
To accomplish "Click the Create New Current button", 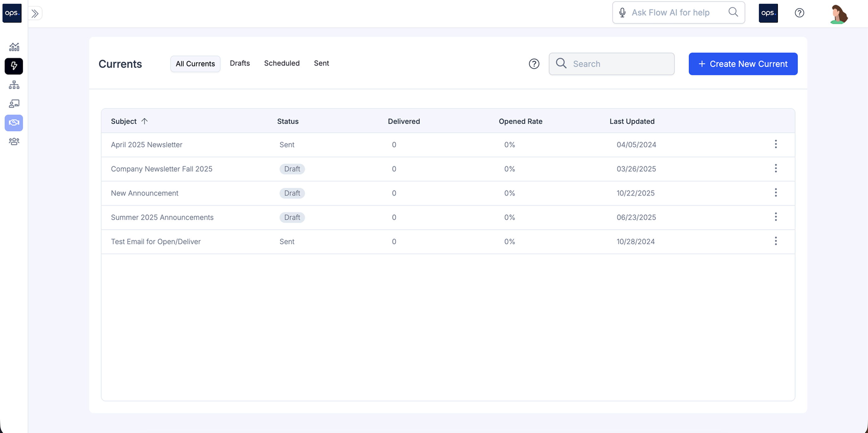I will click(743, 64).
